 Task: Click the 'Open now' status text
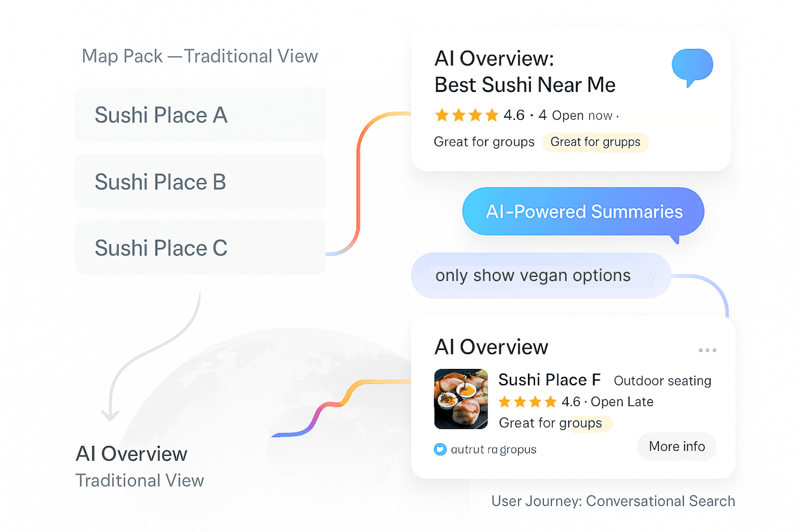click(x=582, y=116)
